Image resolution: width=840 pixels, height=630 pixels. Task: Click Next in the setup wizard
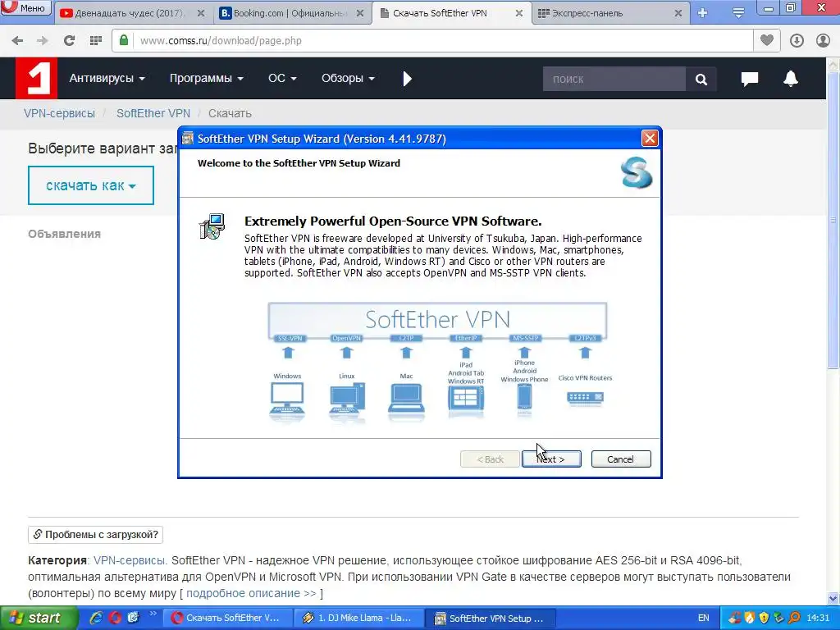pyautogui.click(x=551, y=459)
